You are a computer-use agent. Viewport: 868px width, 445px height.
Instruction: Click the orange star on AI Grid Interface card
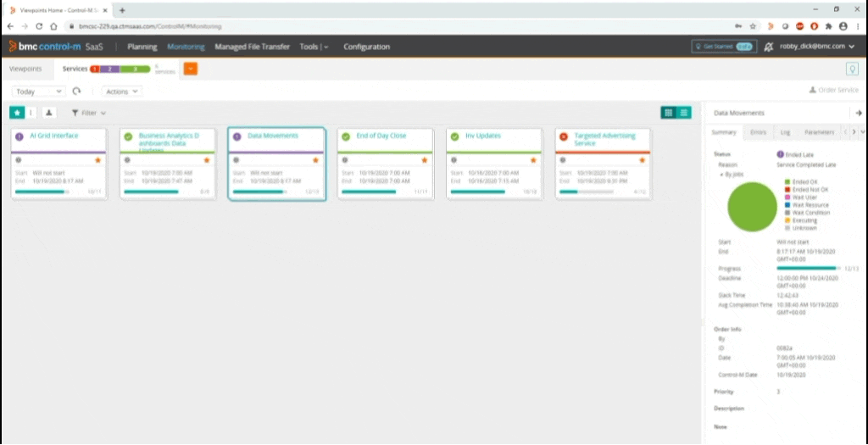(98, 159)
